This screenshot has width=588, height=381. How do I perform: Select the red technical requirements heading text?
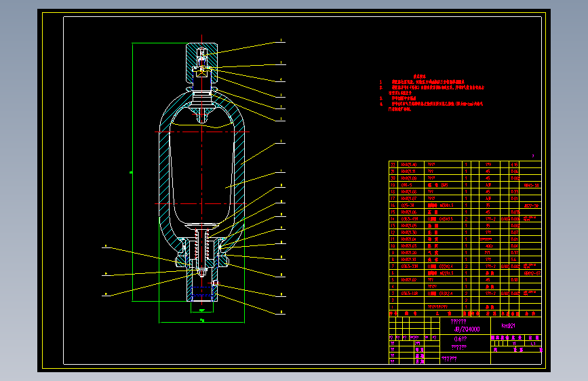420,76
